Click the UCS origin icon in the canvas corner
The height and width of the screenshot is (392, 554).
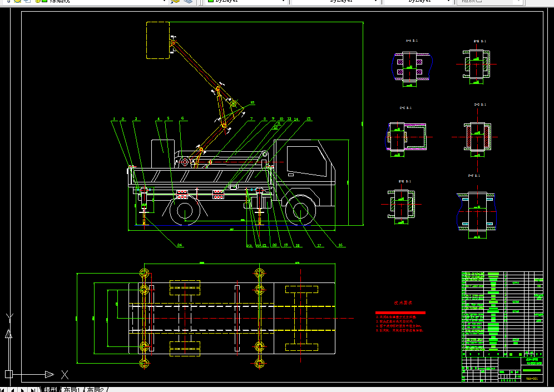tap(9, 374)
